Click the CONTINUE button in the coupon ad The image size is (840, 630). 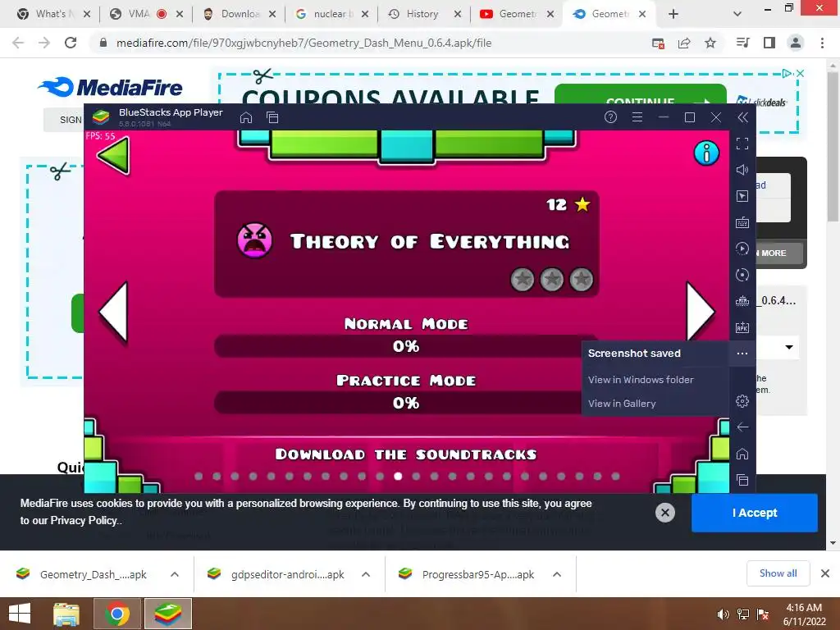coord(640,94)
